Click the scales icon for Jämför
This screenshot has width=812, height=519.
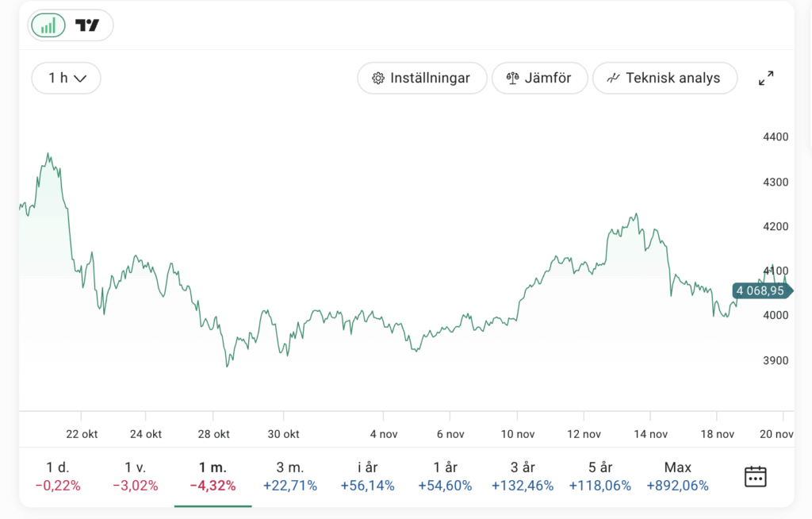512,79
